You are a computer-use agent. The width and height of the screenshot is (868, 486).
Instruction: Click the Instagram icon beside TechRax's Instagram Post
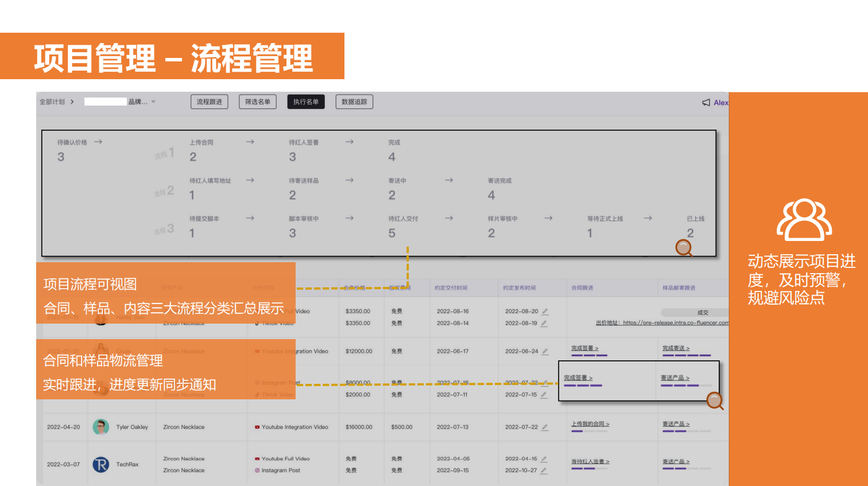point(257,471)
